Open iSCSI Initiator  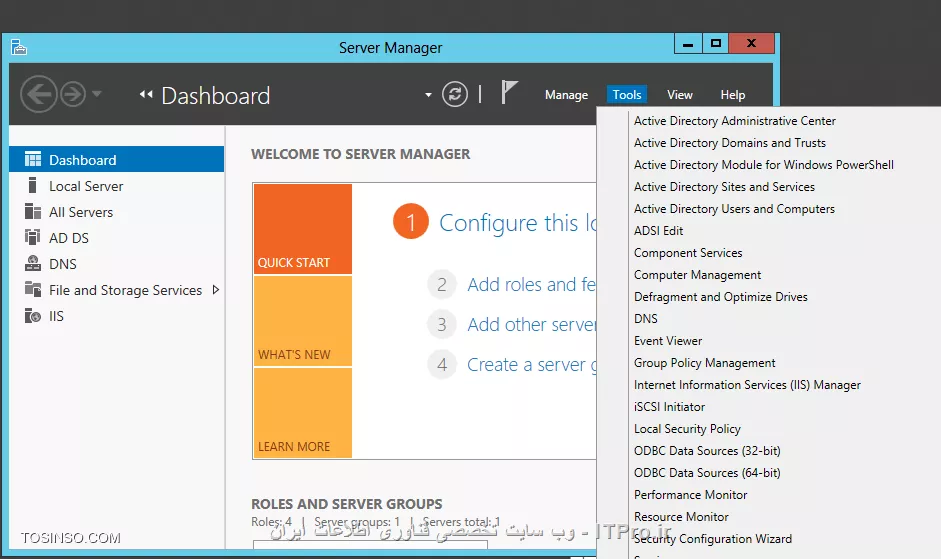click(x=669, y=407)
